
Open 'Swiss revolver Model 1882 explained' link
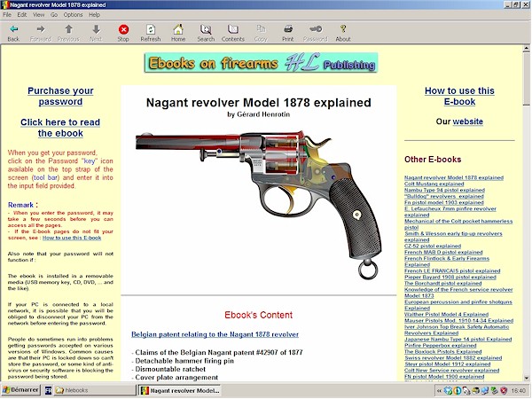[x=453, y=358]
